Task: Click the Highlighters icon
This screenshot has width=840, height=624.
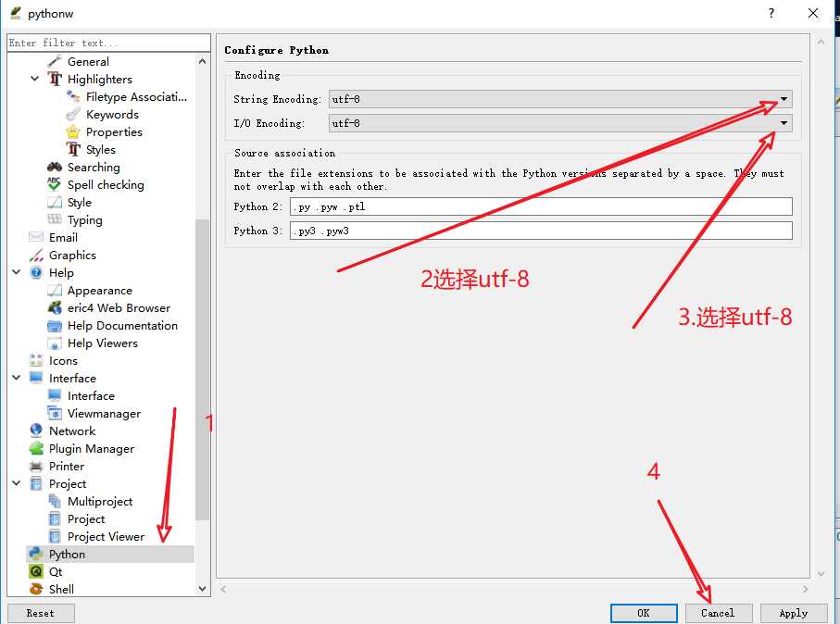Action: pos(55,79)
